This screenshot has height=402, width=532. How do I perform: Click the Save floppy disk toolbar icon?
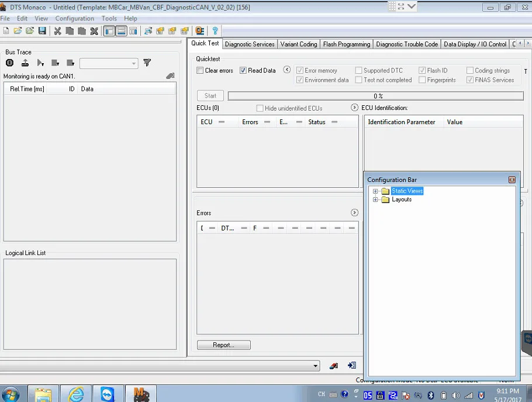point(42,31)
